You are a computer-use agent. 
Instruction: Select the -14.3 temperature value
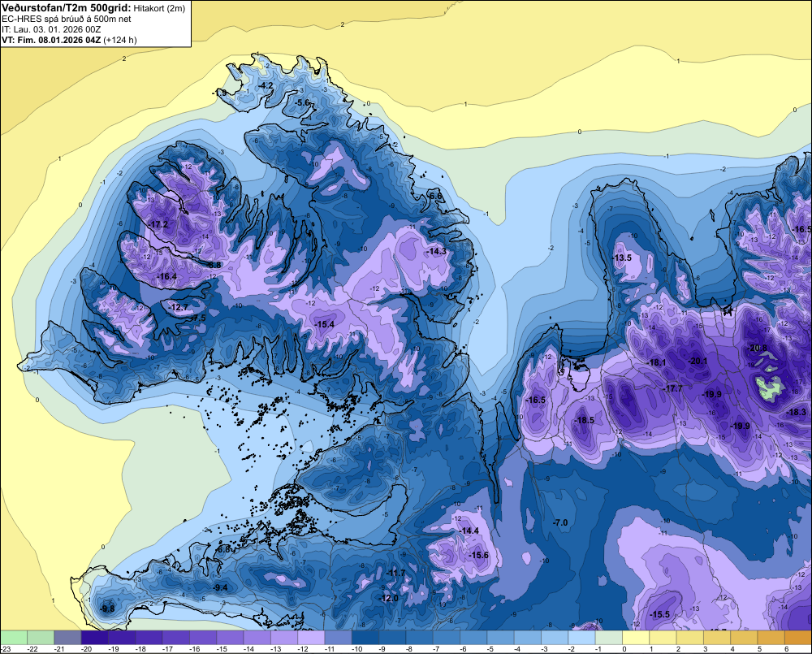pyautogui.click(x=437, y=251)
